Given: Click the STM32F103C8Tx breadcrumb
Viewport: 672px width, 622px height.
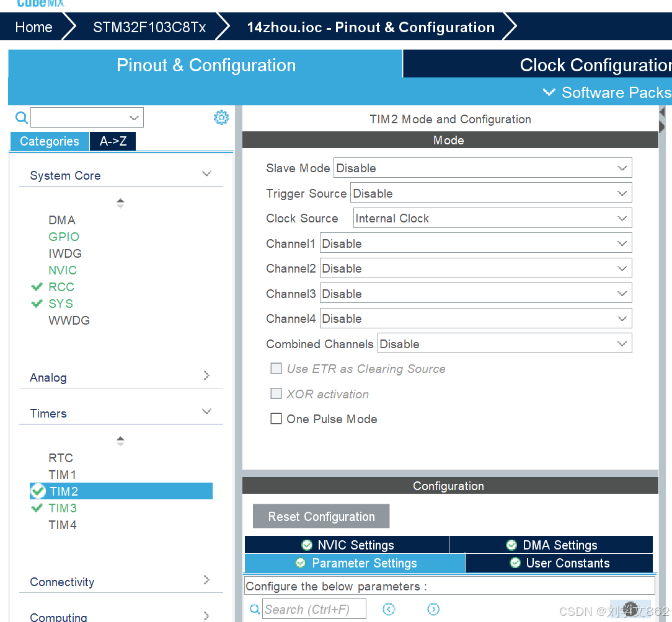Looking at the screenshot, I should [149, 27].
